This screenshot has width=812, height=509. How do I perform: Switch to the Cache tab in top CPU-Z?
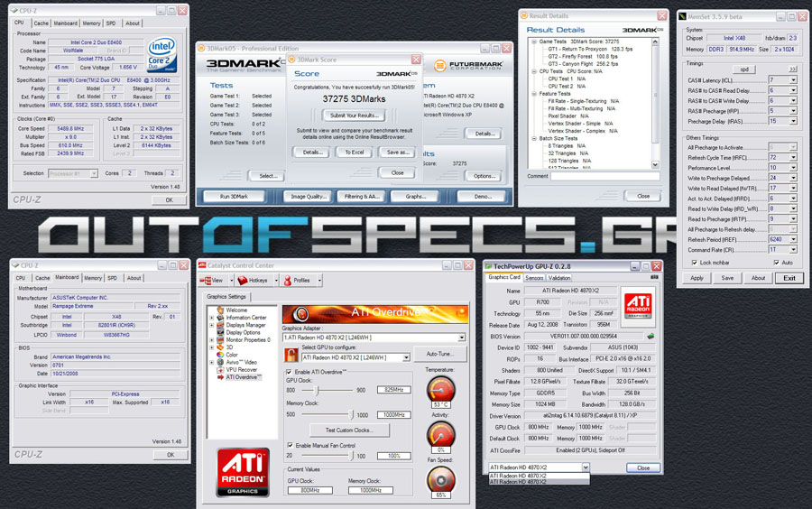(41, 23)
